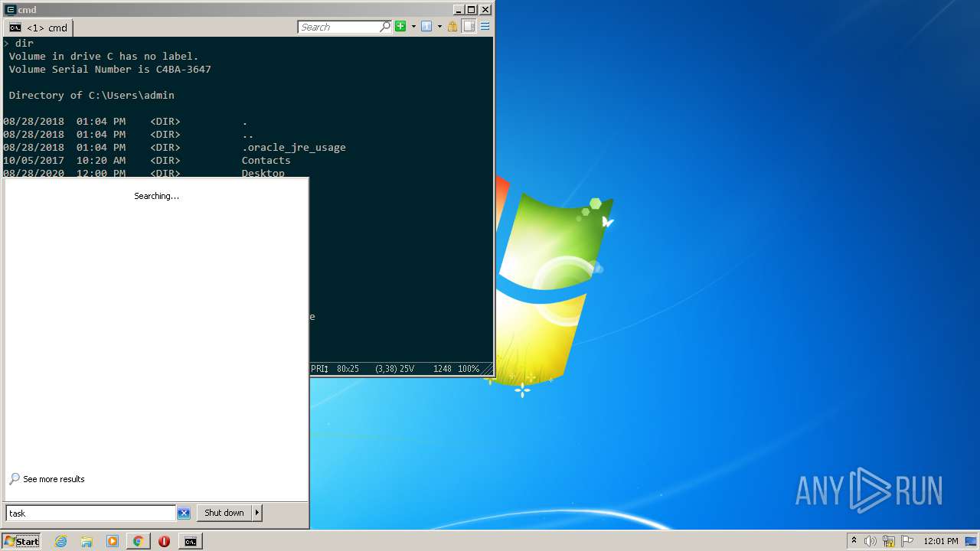Click the padlock lock-console icon
Viewport: 980px width, 551px height.
pos(452,27)
